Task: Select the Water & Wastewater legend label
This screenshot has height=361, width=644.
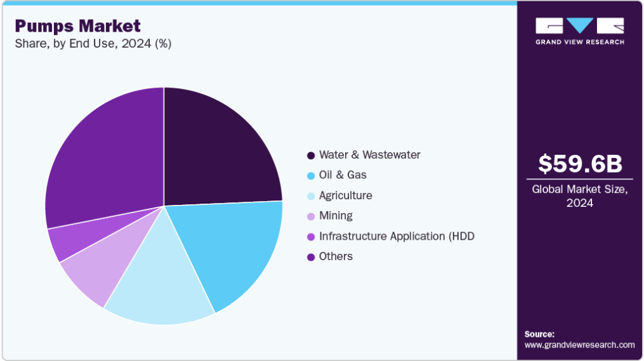Action: [369, 155]
